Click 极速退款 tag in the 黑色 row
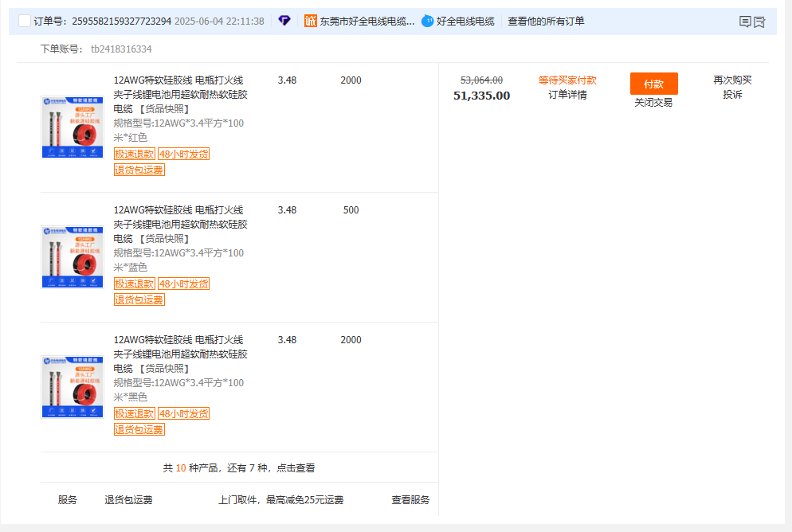The image size is (792, 532). click(135, 413)
